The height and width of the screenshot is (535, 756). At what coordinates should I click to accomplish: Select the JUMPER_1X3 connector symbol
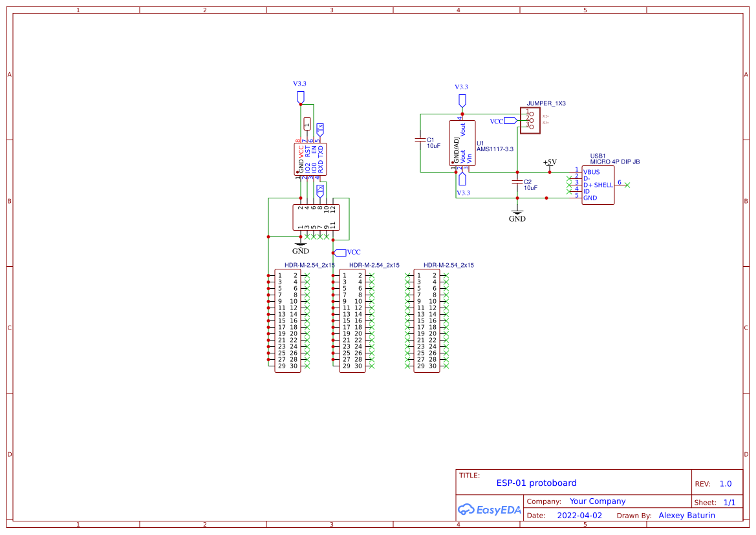point(530,120)
